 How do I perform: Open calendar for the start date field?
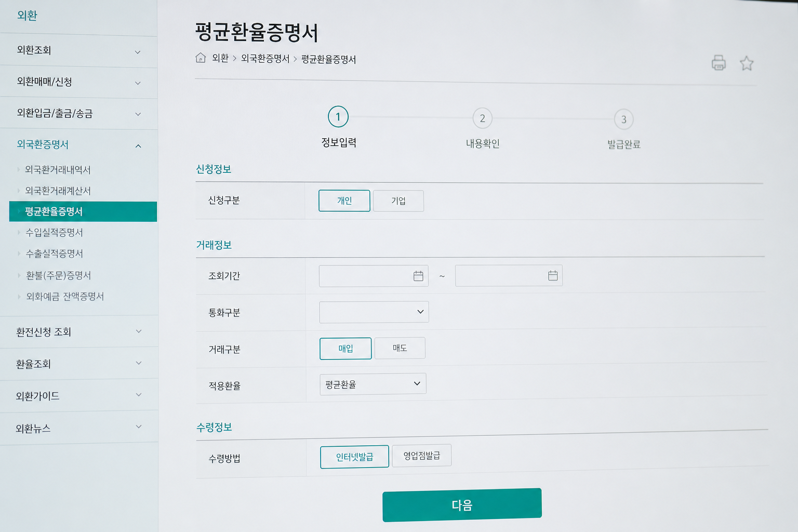(x=418, y=276)
